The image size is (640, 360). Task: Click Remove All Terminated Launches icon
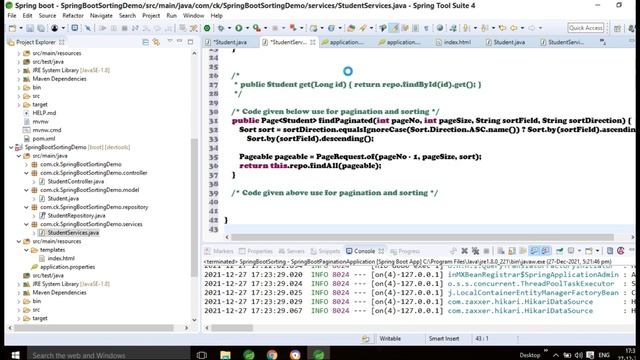coord(475,251)
